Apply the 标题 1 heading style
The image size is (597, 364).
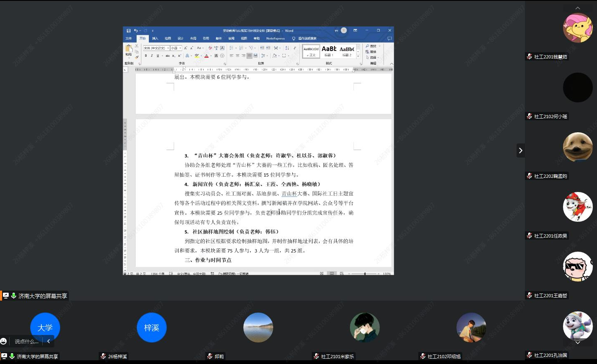pyautogui.click(x=329, y=51)
